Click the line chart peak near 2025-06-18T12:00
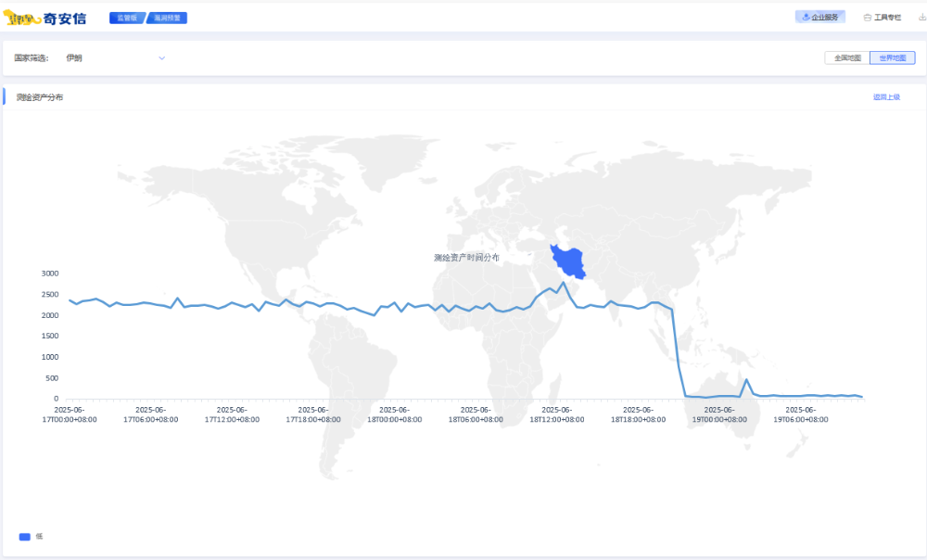Image resolution: width=927 pixels, height=560 pixels. pyautogui.click(x=563, y=283)
